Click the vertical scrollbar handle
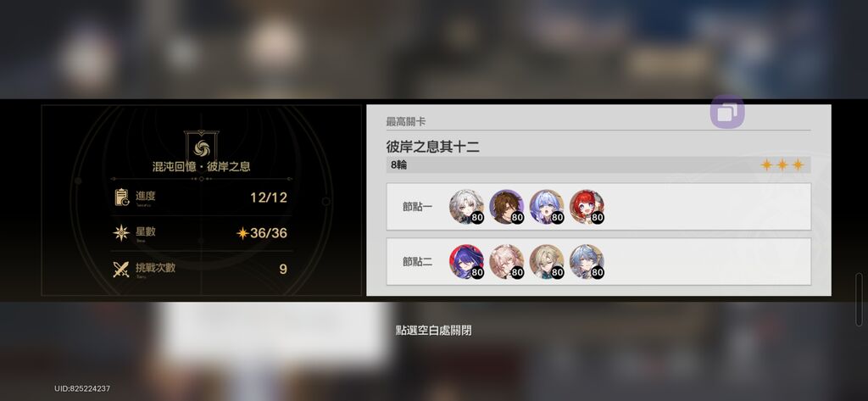 [x=860, y=299]
